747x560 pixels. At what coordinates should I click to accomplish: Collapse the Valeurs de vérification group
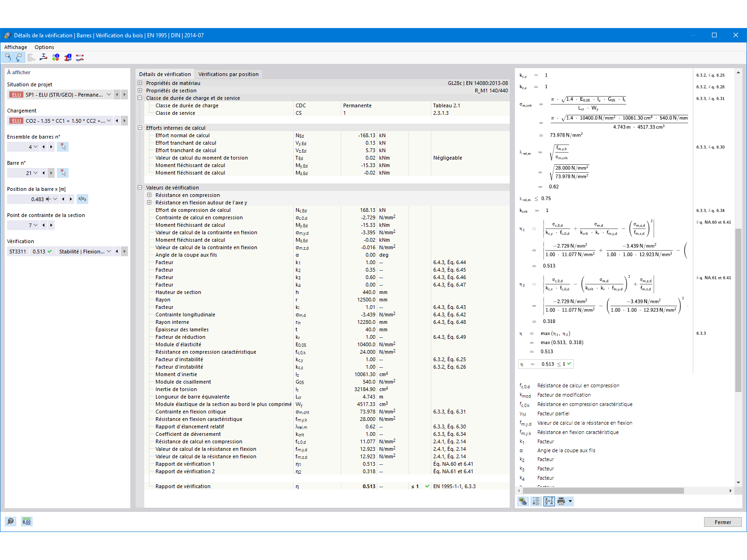[140, 188]
